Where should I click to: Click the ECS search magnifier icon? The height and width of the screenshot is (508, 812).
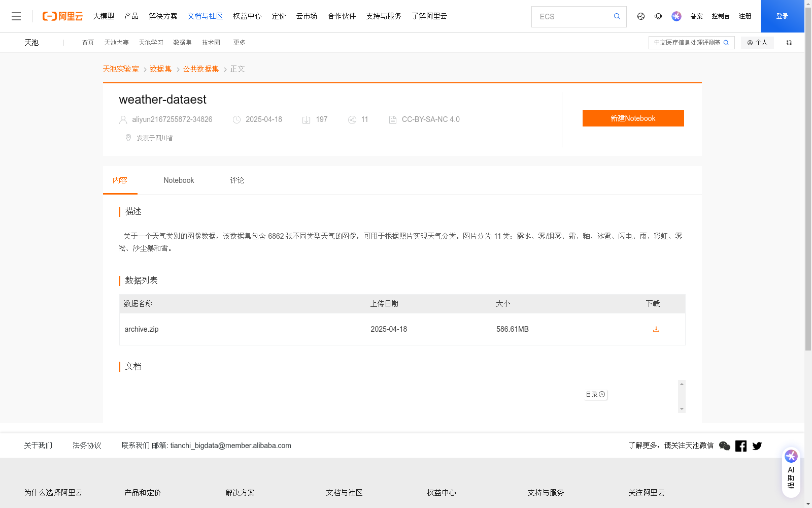point(617,16)
